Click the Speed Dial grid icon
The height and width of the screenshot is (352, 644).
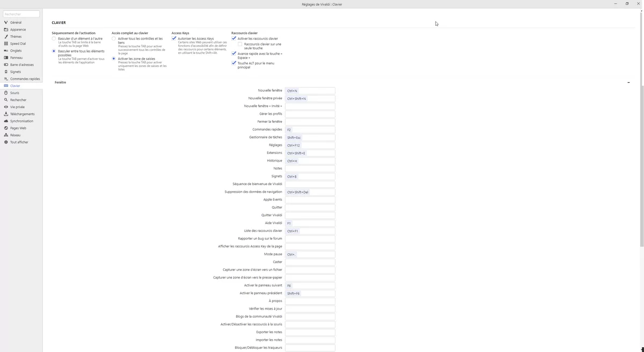[6, 43]
